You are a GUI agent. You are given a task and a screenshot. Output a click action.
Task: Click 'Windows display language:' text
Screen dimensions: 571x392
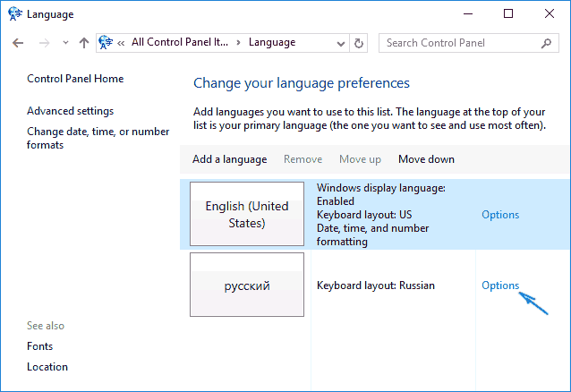pyautogui.click(x=381, y=188)
